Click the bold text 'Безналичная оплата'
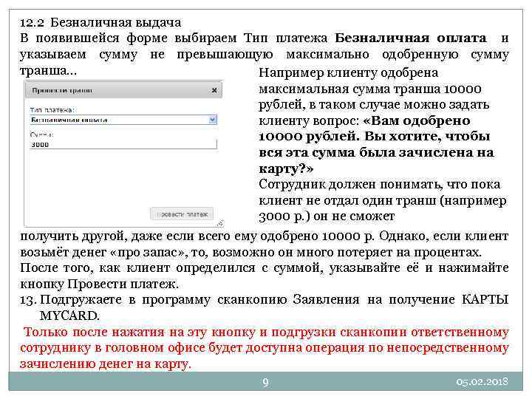 tap(411, 38)
